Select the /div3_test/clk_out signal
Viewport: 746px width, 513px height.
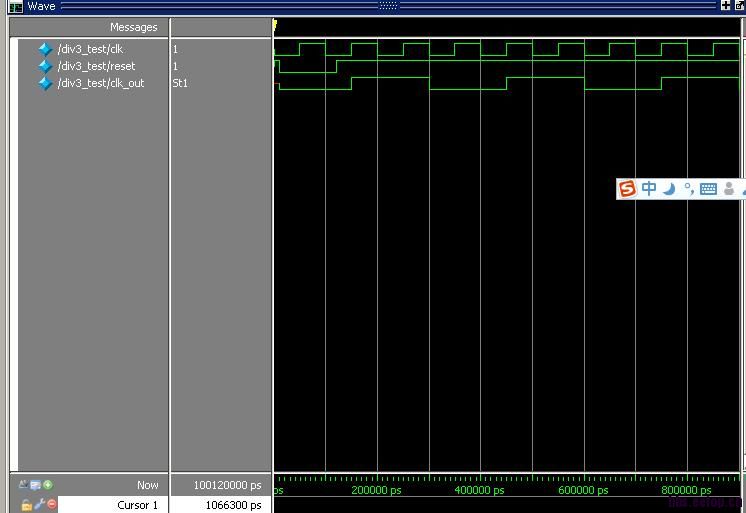tap(100, 83)
